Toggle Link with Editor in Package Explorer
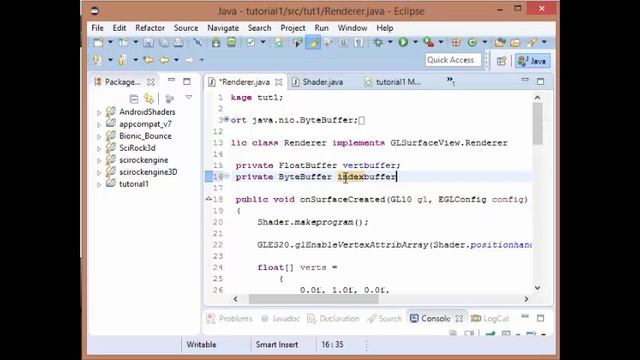Viewport: 640px width, 360px height. point(149,99)
